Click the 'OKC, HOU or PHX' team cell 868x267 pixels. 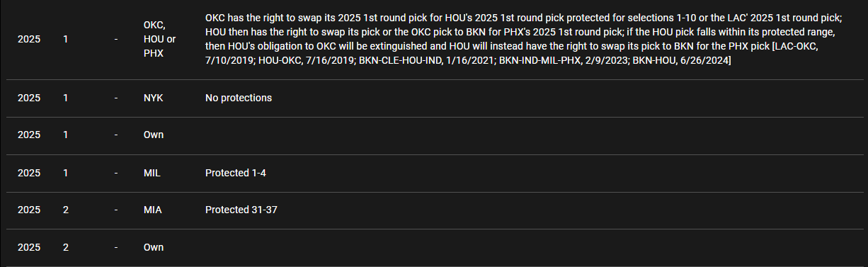[159, 39]
